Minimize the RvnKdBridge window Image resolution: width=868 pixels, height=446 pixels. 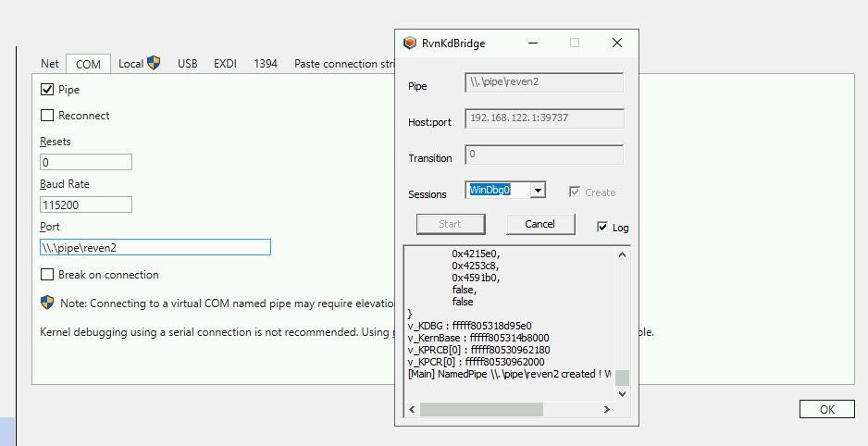point(533,43)
